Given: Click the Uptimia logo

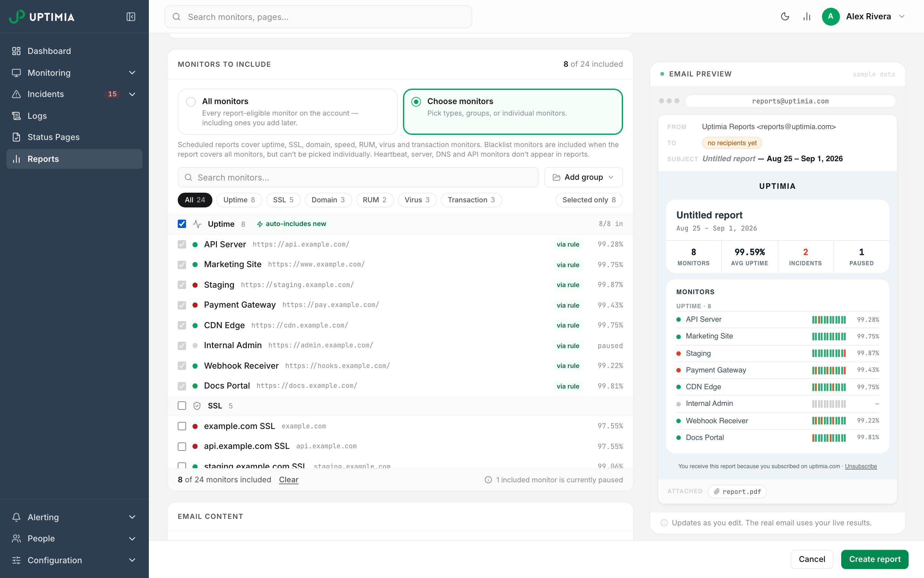Looking at the screenshot, I should coord(42,16).
